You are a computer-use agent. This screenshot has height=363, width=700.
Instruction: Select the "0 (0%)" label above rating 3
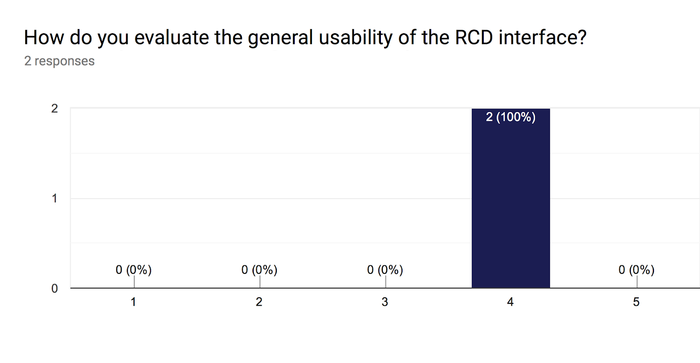[385, 270]
